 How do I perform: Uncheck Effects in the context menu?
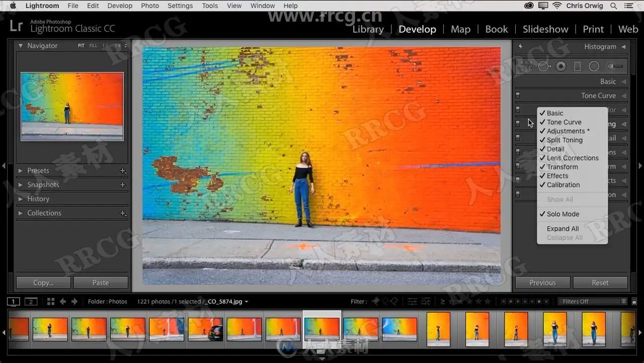[573, 176]
